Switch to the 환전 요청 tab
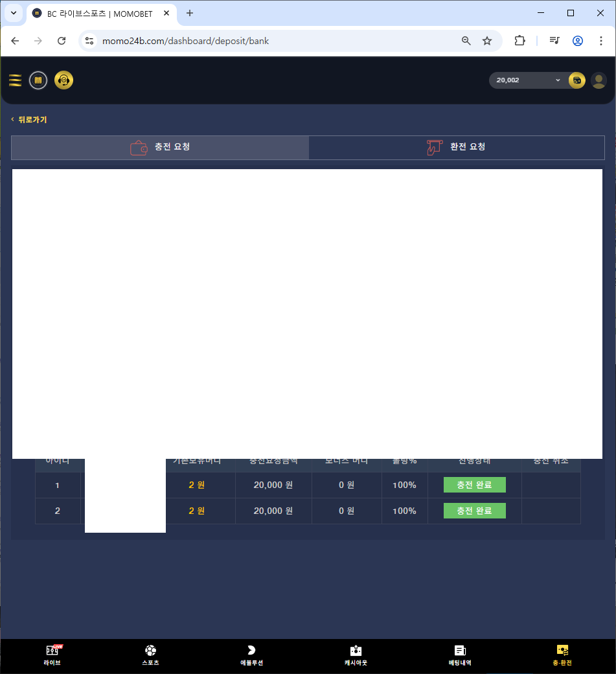 coord(457,147)
